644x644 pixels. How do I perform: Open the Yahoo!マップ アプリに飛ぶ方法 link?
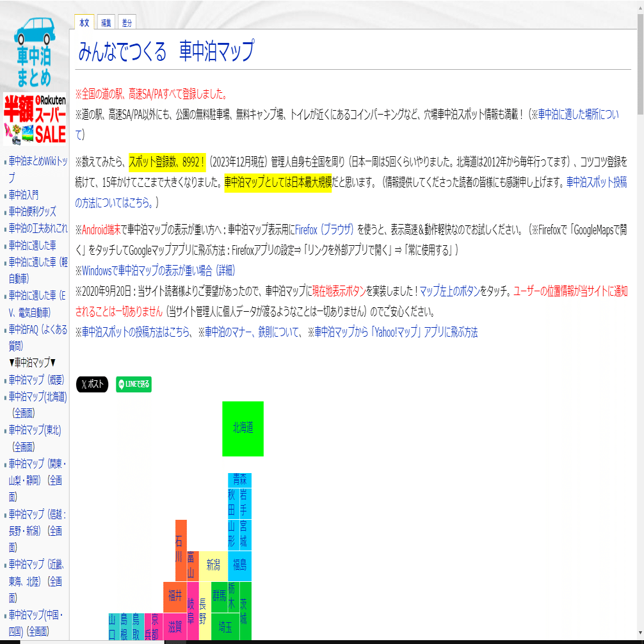click(396, 332)
